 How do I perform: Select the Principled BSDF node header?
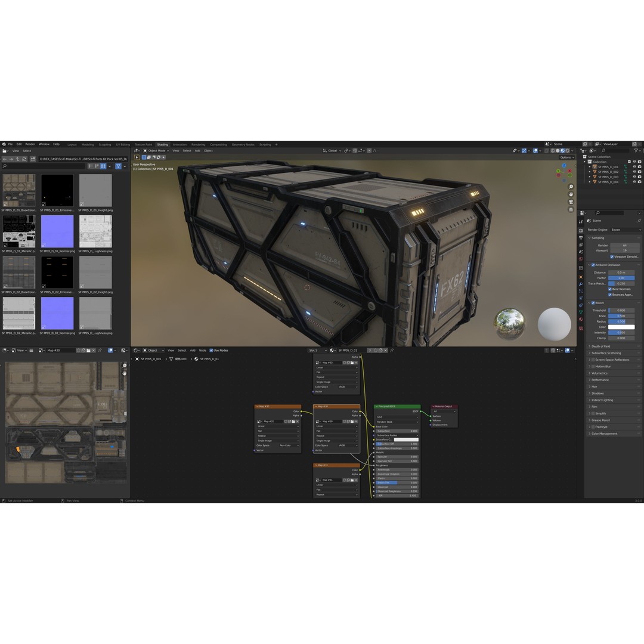[397, 406]
